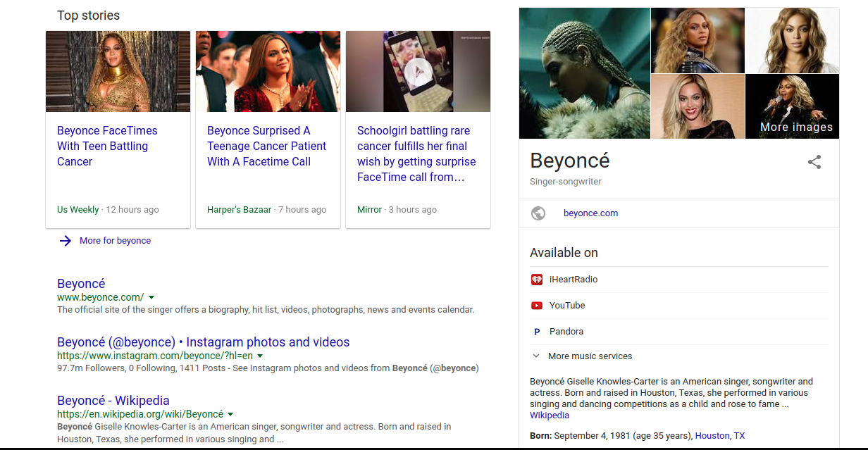Screen dimensions: 868x450
Task: Open the Beyoncé - Wikipedia result title
Action: (113, 401)
